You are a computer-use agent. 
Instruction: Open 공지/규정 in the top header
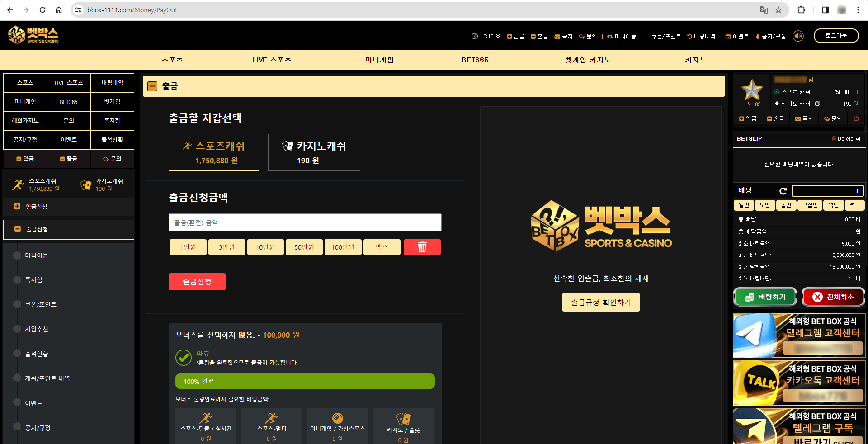(x=770, y=36)
